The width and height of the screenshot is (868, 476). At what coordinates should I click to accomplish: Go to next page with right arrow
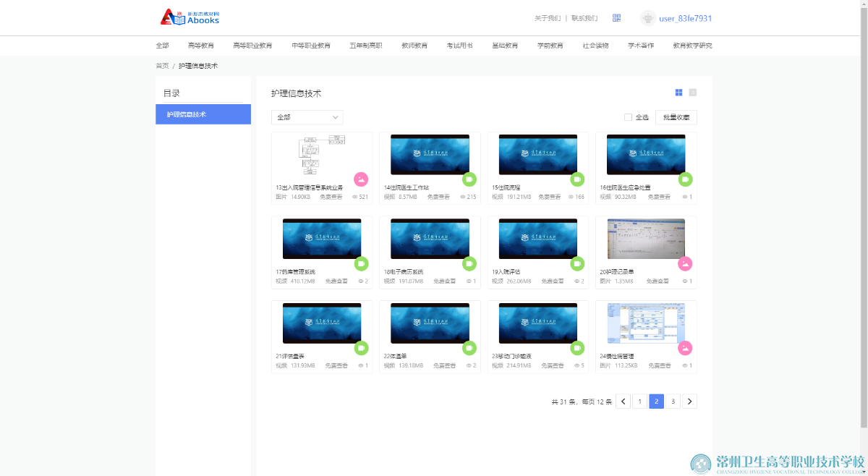pos(689,401)
